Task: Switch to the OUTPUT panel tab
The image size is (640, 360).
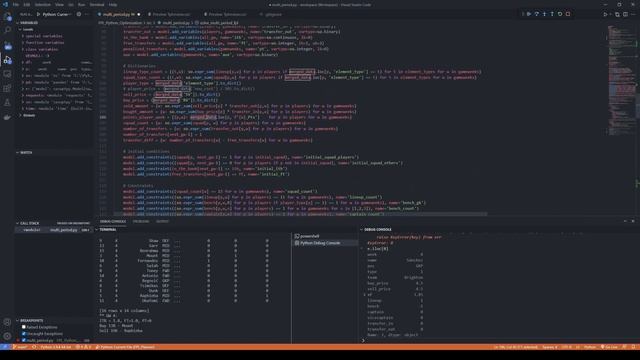Action: (x=162, y=221)
